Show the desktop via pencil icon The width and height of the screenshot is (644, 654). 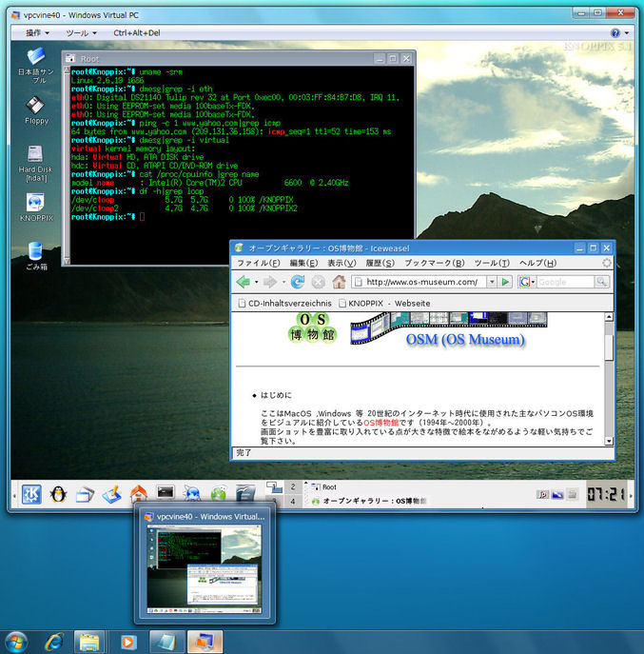click(x=111, y=495)
